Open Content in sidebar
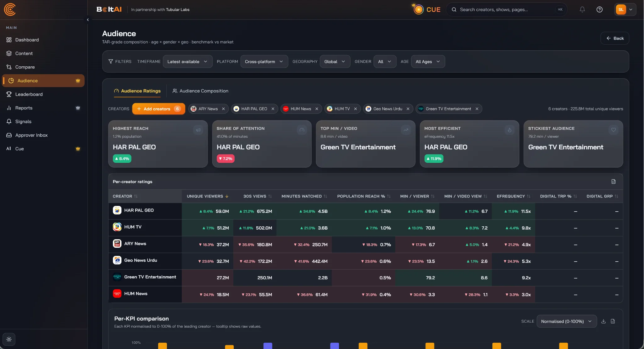 coord(43,53)
